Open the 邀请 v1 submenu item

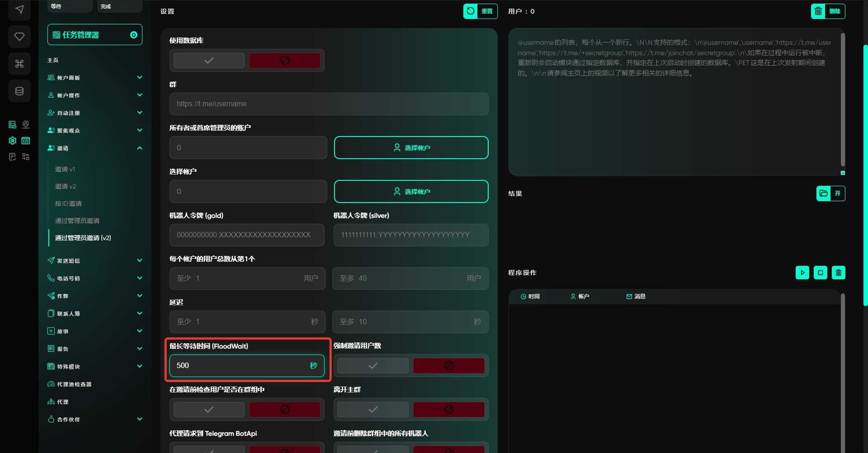click(x=65, y=169)
